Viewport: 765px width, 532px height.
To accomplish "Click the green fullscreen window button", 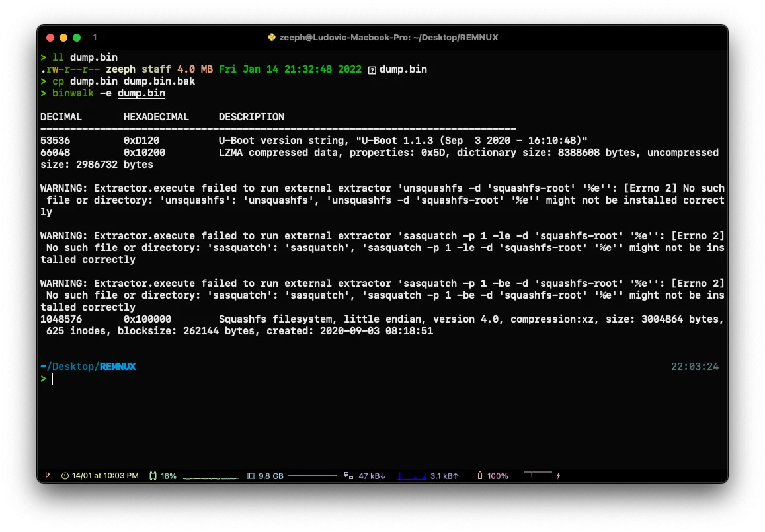I will pyautogui.click(x=77, y=38).
